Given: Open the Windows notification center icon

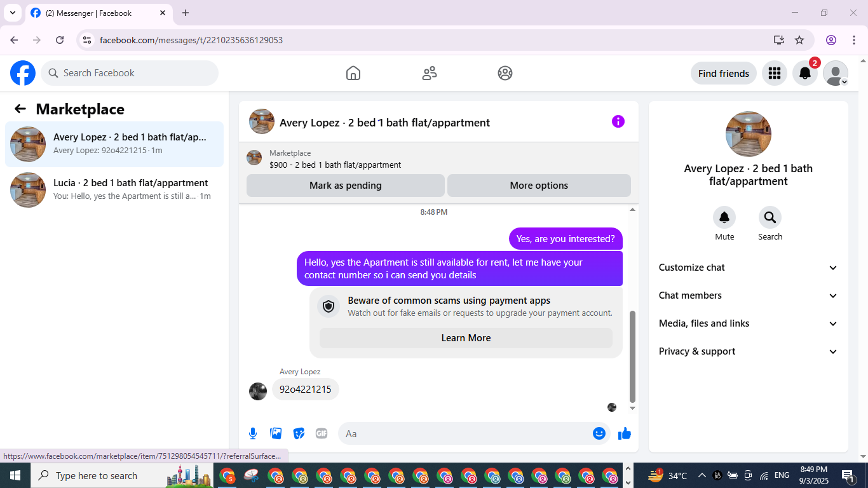Looking at the screenshot, I should coord(848,475).
